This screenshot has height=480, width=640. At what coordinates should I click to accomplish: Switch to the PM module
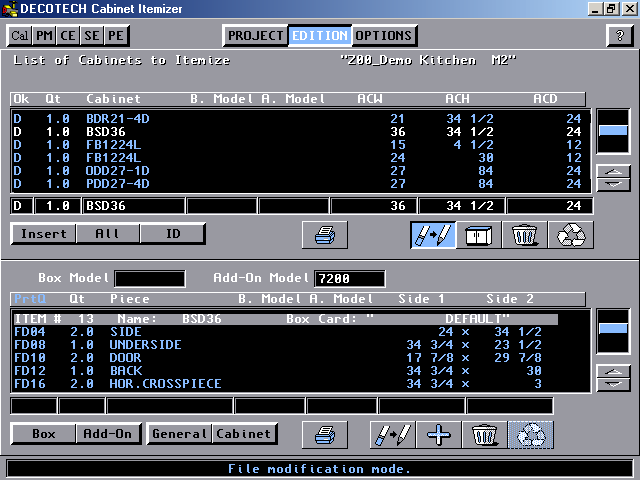pos(44,36)
